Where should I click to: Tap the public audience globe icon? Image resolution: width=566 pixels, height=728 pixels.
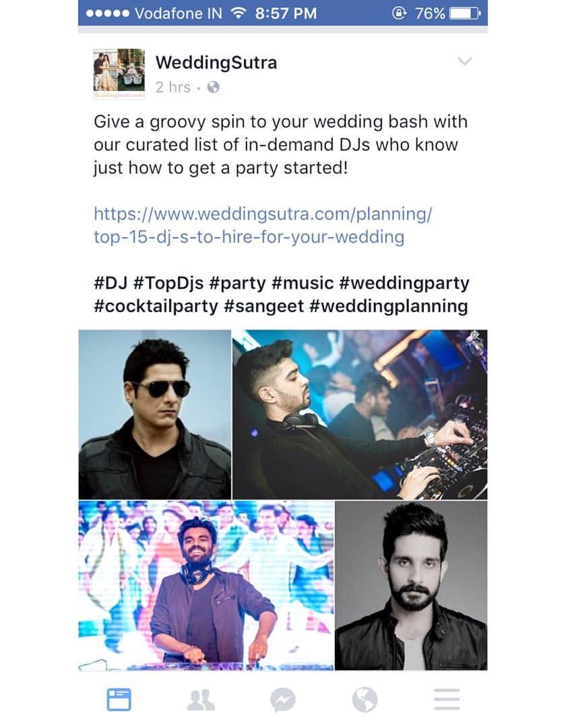coord(213,87)
